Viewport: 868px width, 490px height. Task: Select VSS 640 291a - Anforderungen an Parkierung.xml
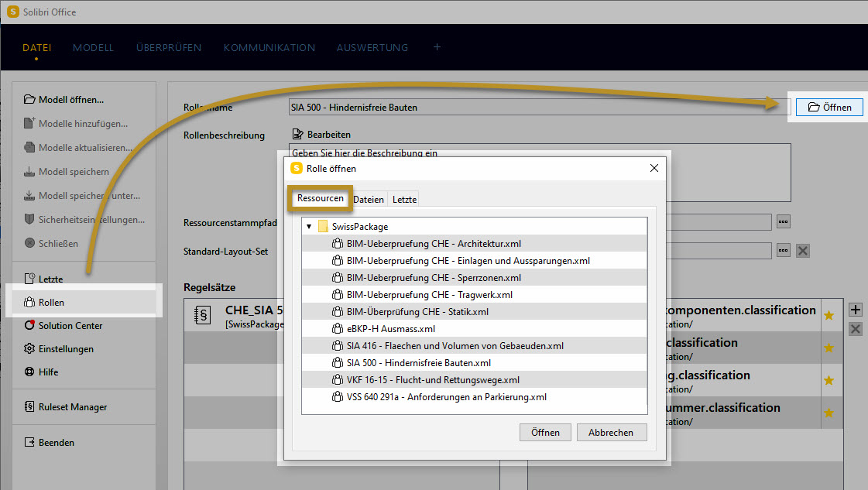pyautogui.click(x=475, y=397)
